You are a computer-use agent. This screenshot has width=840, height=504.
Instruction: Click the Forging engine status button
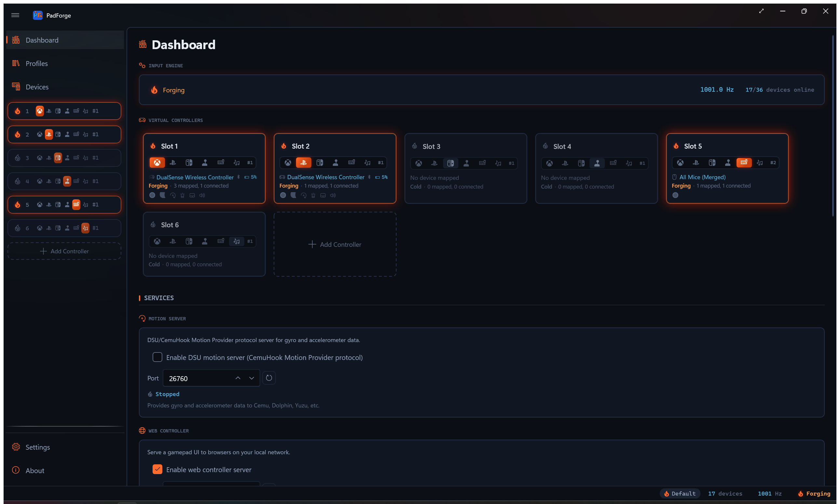click(x=168, y=90)
